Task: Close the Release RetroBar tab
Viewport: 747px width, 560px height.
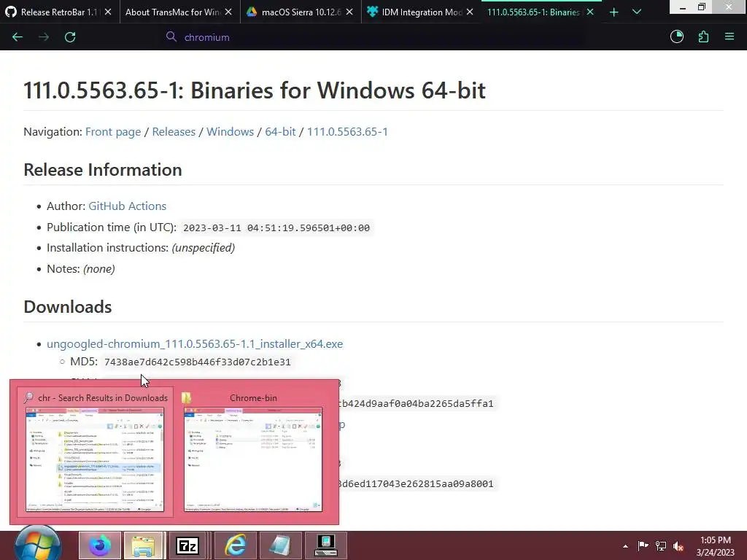Action: pos(108,12)
